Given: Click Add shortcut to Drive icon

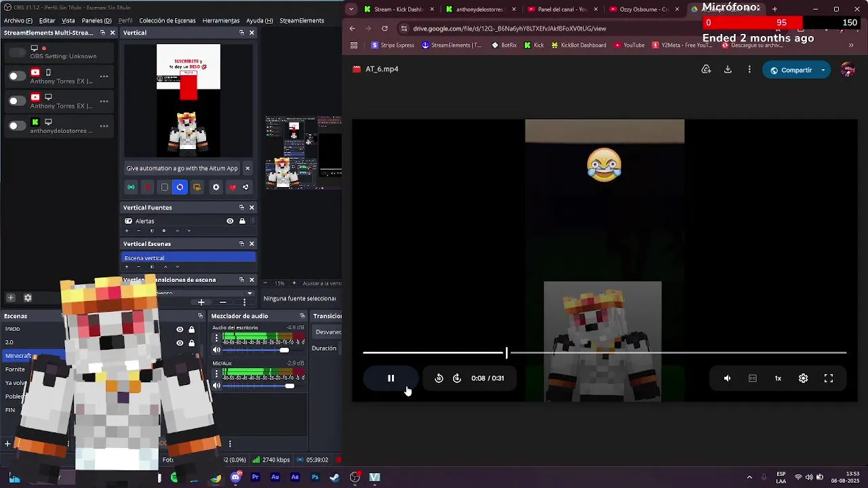Looking at the screenshot, I should pos(706,69).
